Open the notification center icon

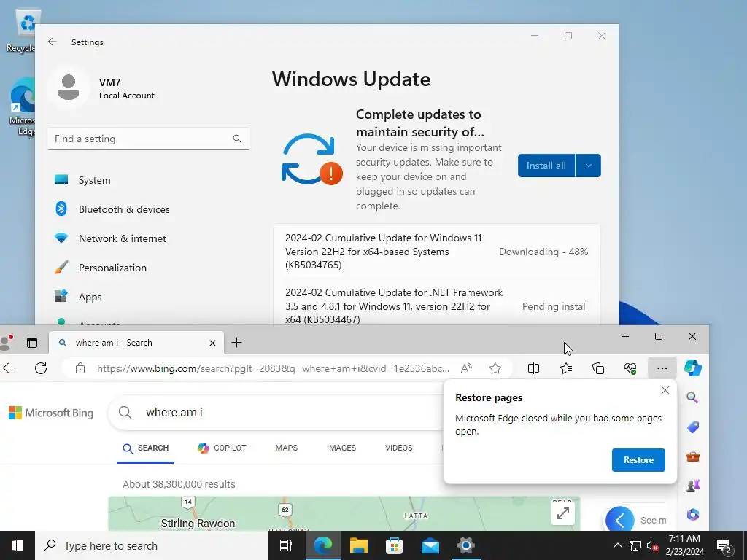point(724,546)
